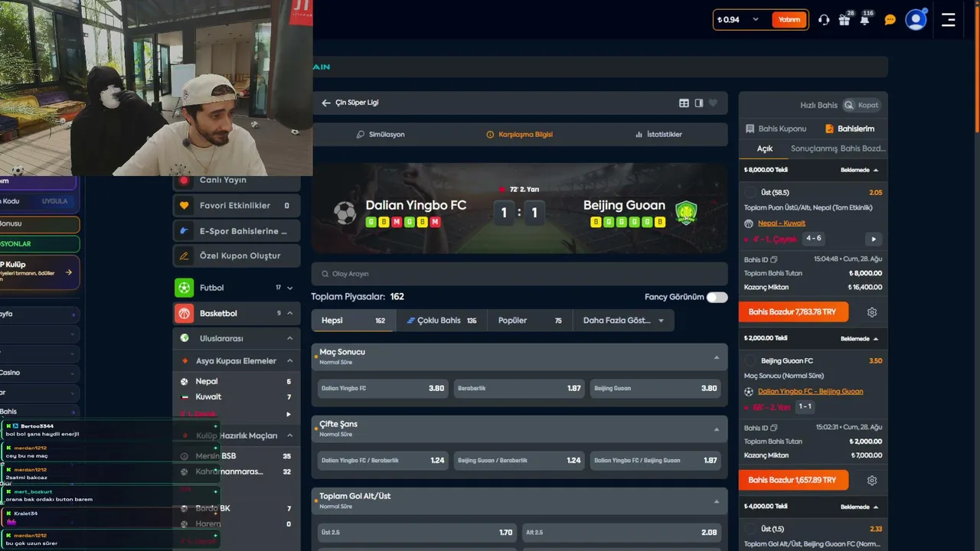The height and width of the screenshot is (551, 980).
Task: Click the Canlı Yayın red icon
Action: (184, 181)
